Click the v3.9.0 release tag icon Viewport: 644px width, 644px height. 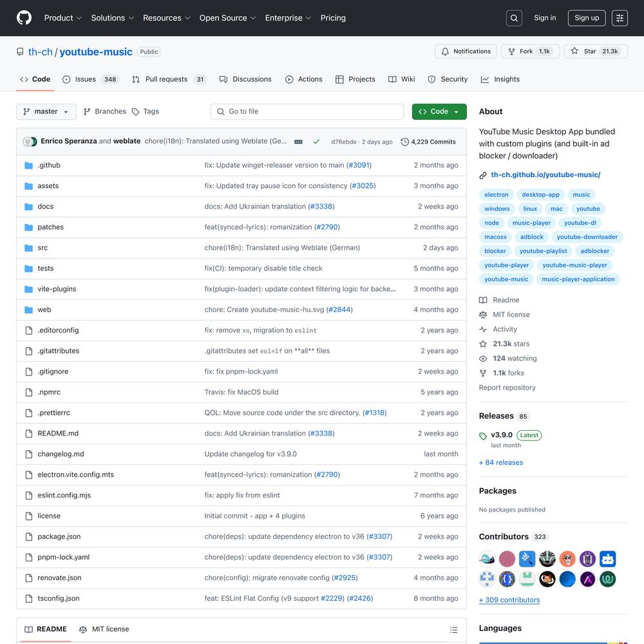click(483, 436)
